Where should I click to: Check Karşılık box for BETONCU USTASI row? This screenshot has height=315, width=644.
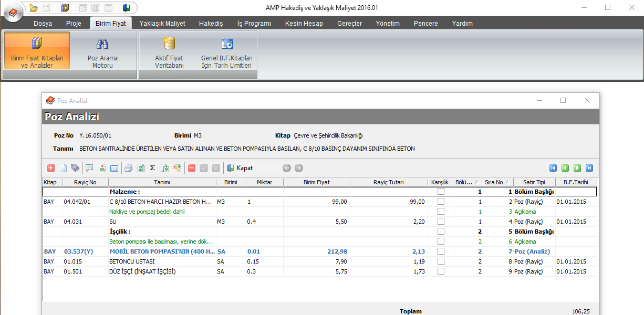[x=441, y=261]
